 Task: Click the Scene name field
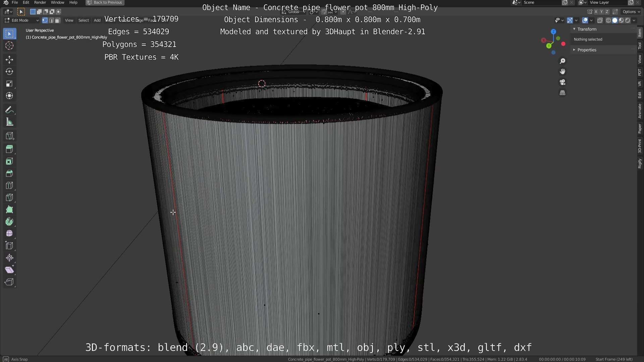pyautogui.click(x=541, y=2)
